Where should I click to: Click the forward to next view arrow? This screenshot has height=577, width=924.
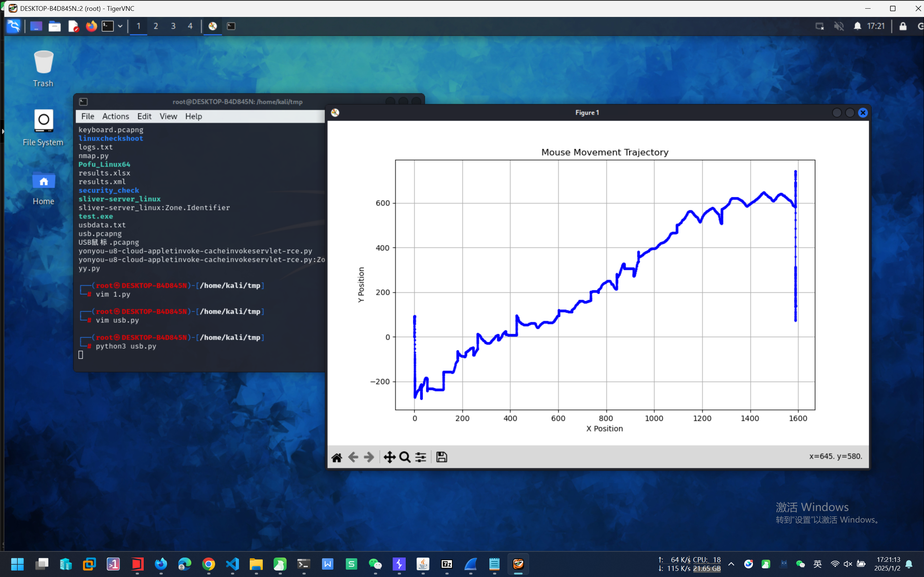(369, 457)
